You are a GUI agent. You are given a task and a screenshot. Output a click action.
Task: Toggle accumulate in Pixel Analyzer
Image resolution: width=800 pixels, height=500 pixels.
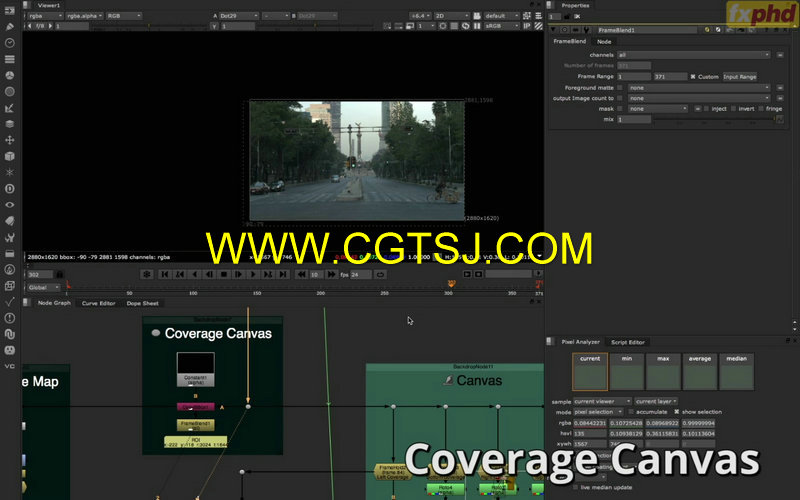[x=631, y=412]
